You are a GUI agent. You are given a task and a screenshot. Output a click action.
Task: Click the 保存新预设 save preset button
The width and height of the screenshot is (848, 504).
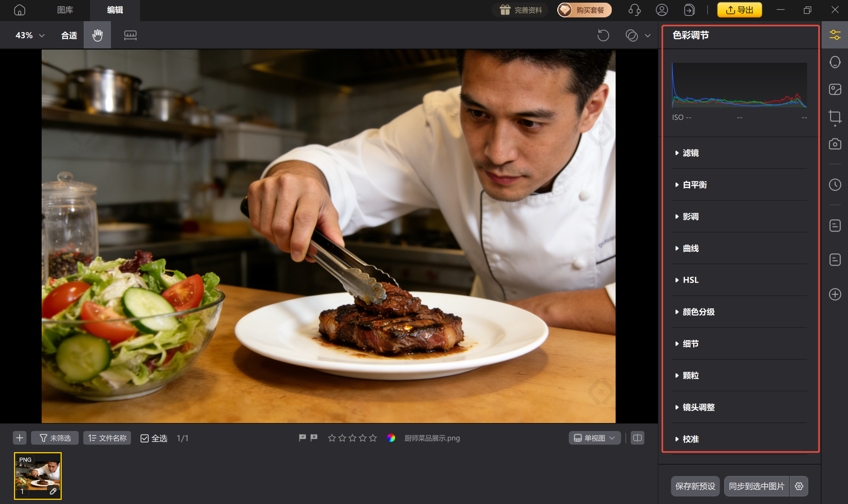pos(695,486)
